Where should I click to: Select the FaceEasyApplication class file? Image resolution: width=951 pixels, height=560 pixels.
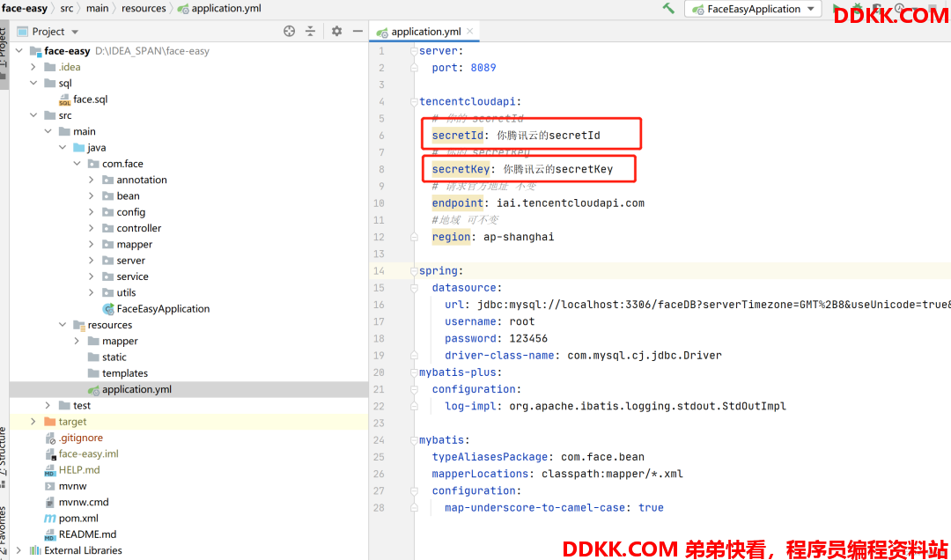tap(163, 309)
